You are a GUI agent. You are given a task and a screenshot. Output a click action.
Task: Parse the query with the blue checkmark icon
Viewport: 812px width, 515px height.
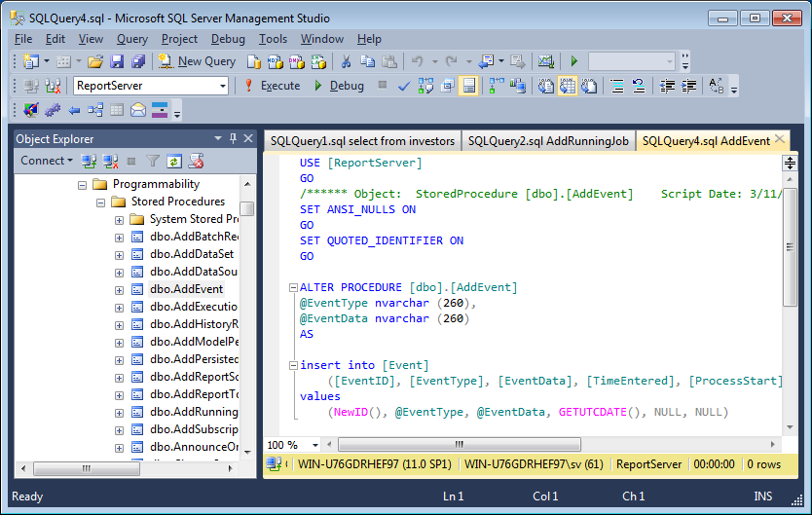(x=404, y=86)
